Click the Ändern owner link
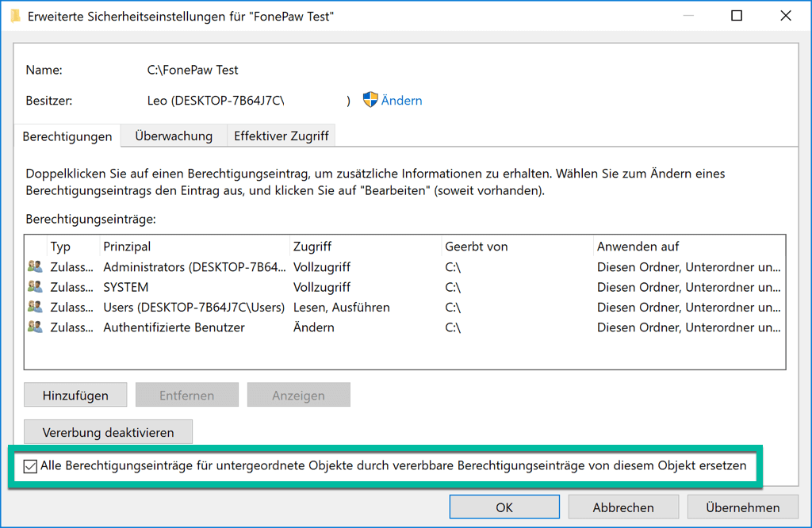The width and height of the screenshot is (812, 528). point(401,101)
